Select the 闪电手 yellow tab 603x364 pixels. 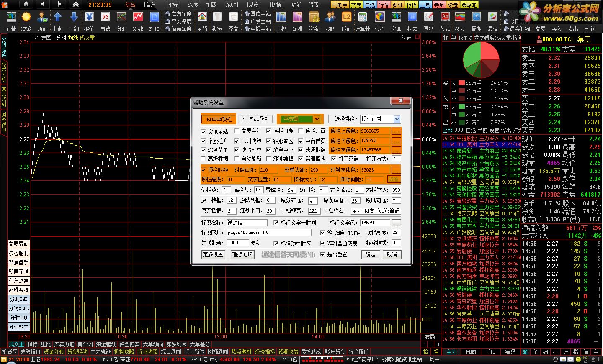point(340,5)
